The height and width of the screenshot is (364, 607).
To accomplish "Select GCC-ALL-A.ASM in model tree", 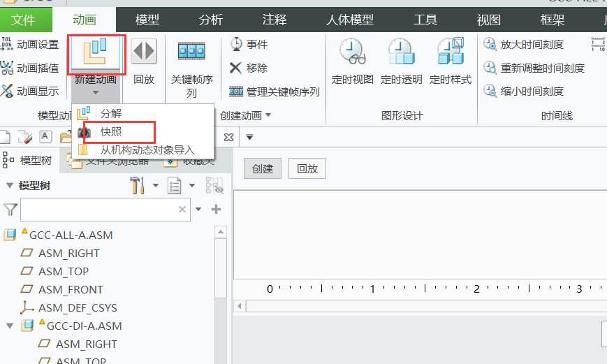I will pos(71,235).
